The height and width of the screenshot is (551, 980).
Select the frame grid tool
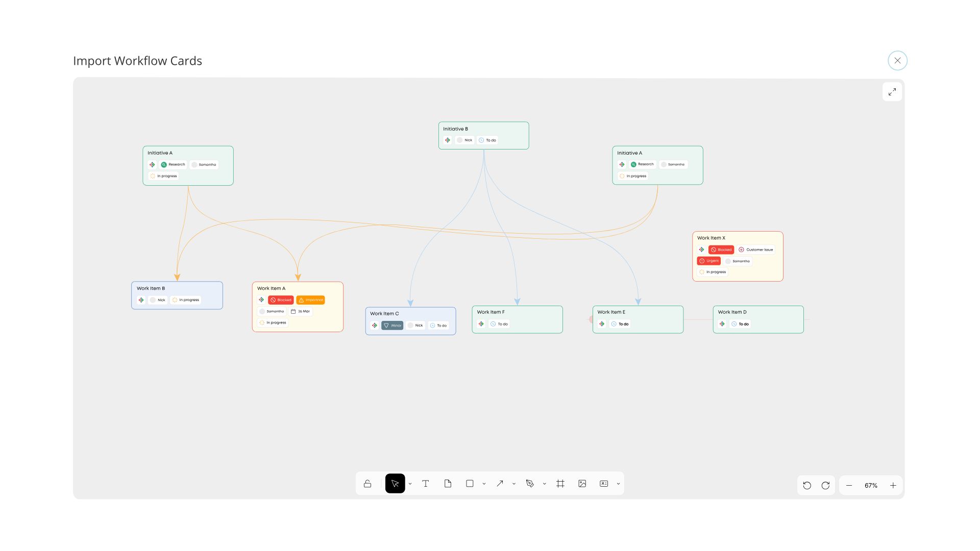point(560,484)
